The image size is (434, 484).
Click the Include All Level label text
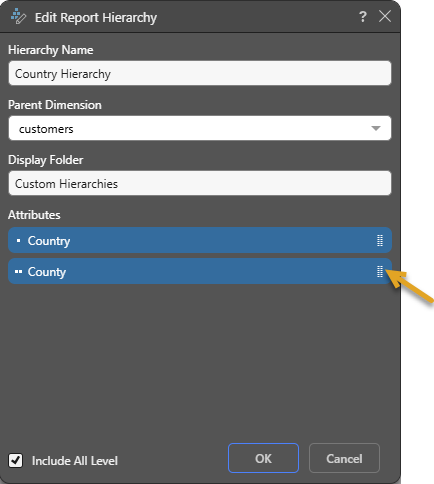coord(75,461)
